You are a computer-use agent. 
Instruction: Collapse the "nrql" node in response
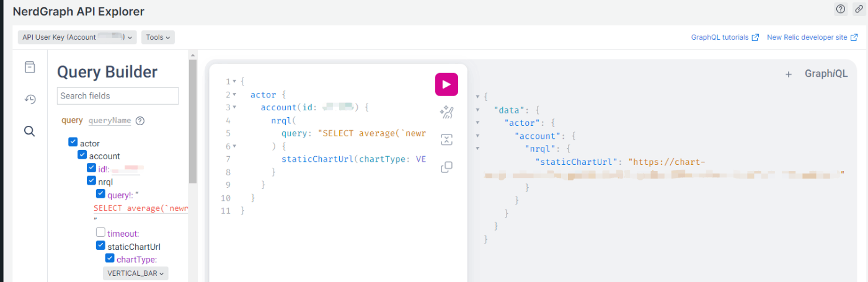(x=477, y=149)
